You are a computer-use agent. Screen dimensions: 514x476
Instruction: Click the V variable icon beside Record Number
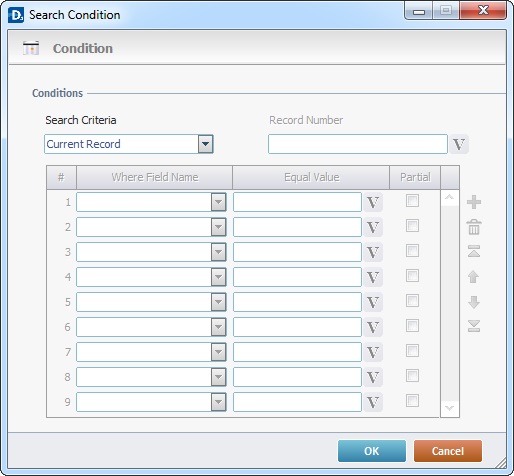[x=459, y=144]
